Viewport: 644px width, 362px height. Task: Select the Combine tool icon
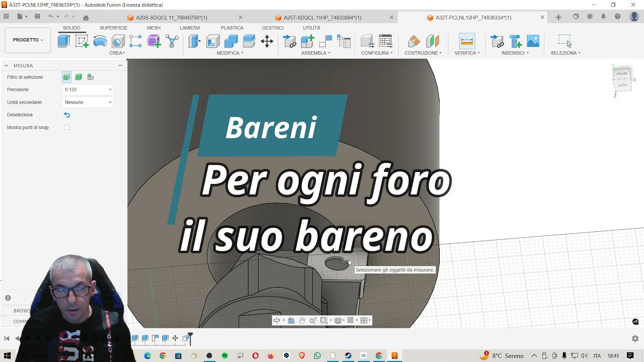click(231, 41)
